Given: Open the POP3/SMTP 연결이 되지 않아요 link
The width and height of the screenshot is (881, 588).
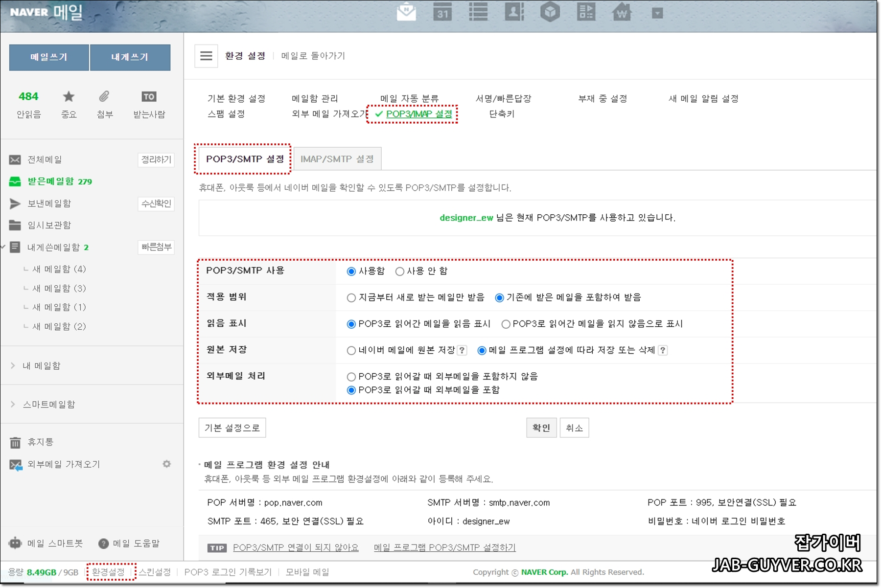Looking at the screenshot, I should pos(296,547).
